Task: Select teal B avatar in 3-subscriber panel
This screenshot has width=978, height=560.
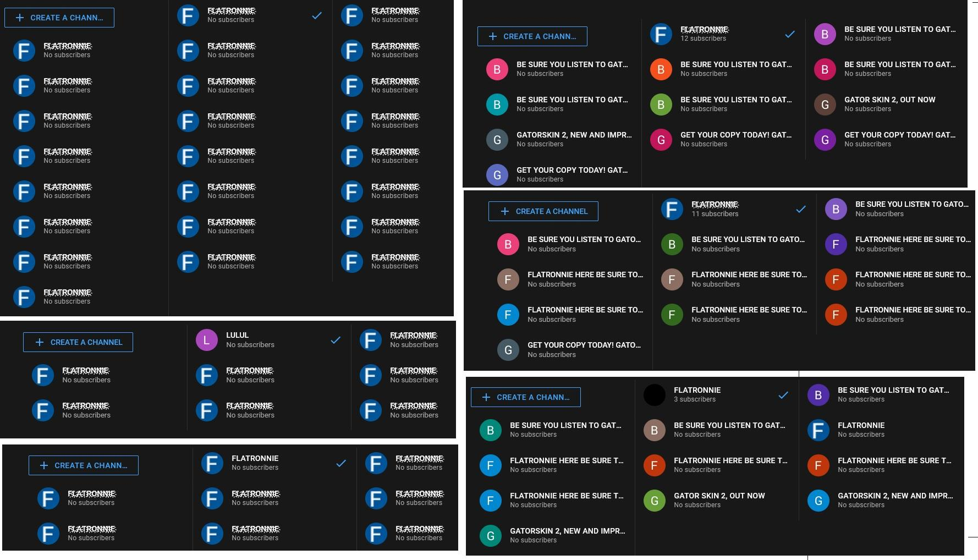Action: click(x=491, y=430)
